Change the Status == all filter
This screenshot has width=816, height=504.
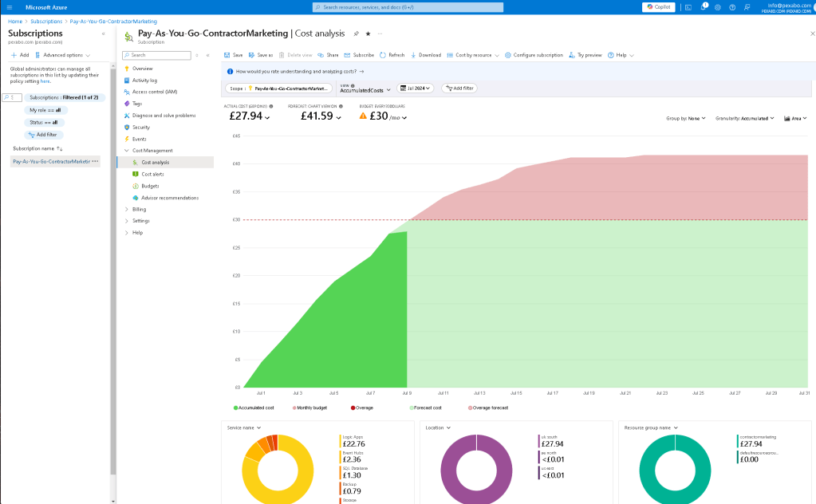[x=44, y=122]
